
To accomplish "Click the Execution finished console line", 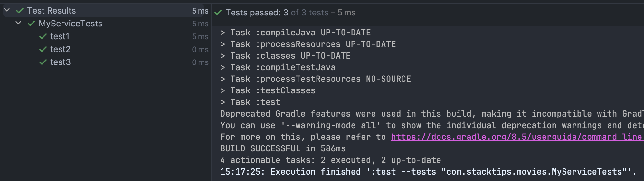I will pyautogui.click(x=428, y=172).
